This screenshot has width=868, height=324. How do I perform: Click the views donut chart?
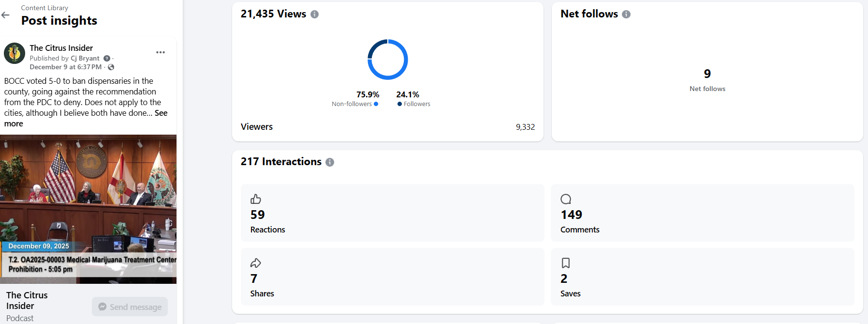pyautogui.click(x=388, y=60)
